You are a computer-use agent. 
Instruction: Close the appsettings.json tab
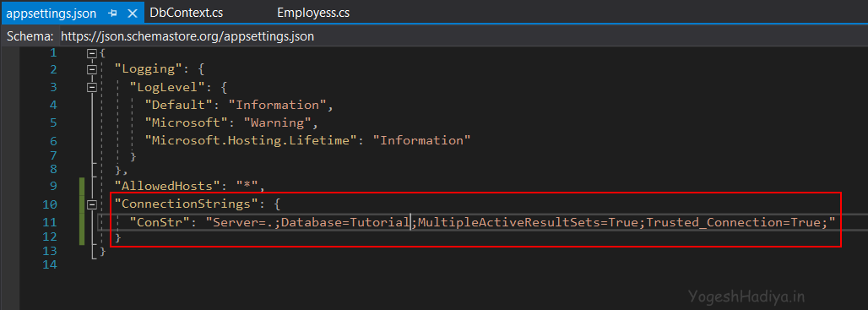(x=133, y=14)
